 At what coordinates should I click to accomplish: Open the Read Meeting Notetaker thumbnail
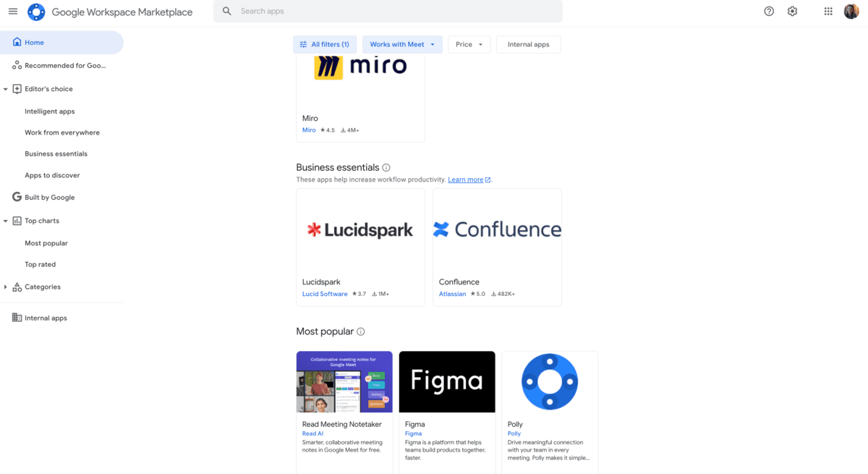pyautogui.click(x=344, y=382)
